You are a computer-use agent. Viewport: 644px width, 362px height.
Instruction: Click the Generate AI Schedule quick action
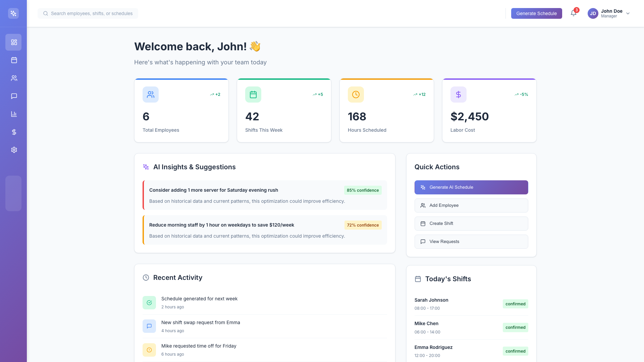(471, 187)
